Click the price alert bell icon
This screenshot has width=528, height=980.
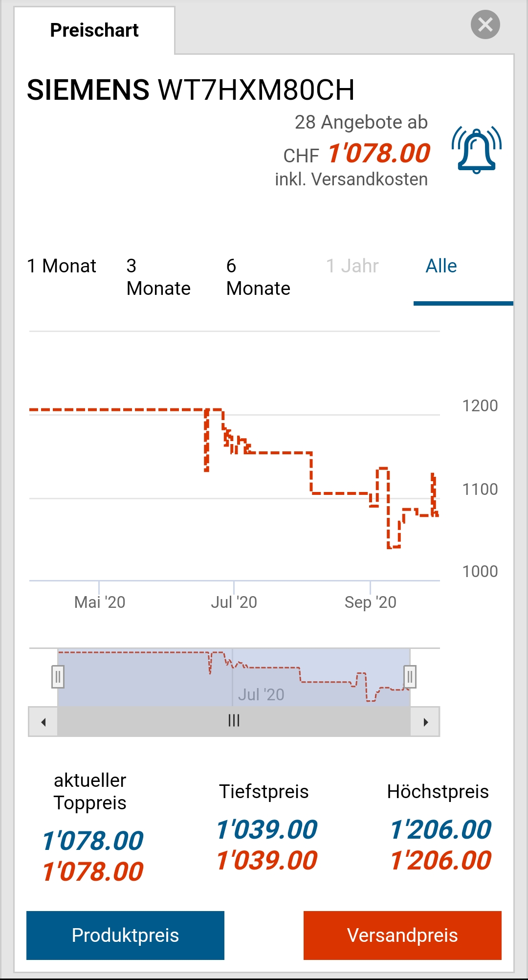point(476,150)
